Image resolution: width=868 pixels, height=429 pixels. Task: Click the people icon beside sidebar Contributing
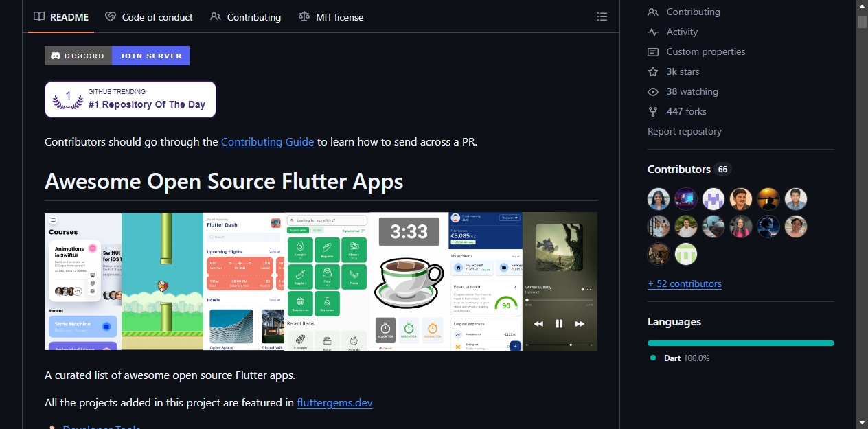[x=653, y=12]
